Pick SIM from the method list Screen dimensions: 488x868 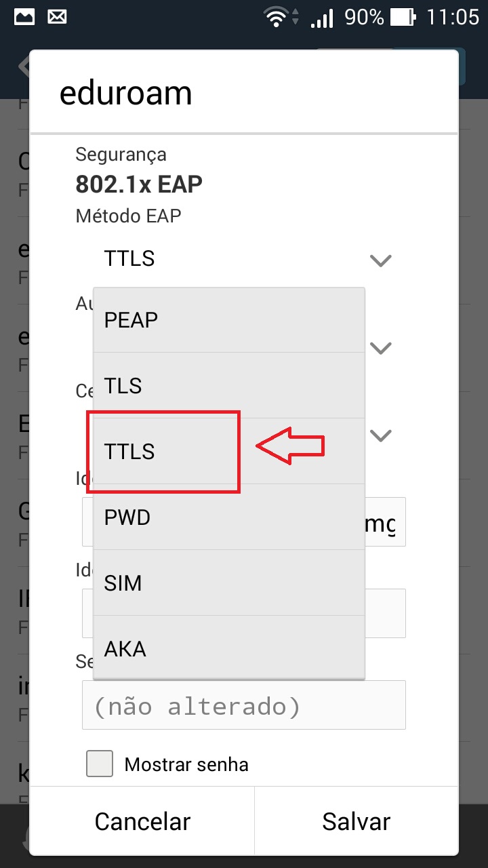pos(228,583)
